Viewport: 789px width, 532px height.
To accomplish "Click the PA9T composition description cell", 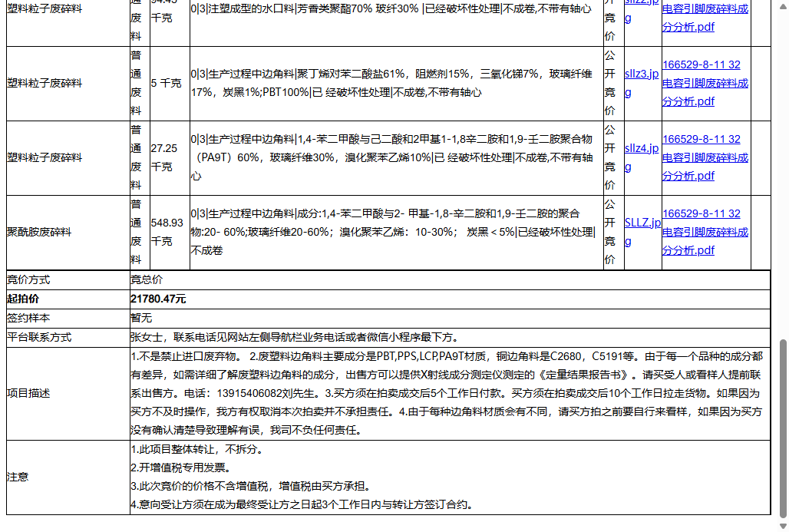I will pyautogui.click(x=397, y=157).
